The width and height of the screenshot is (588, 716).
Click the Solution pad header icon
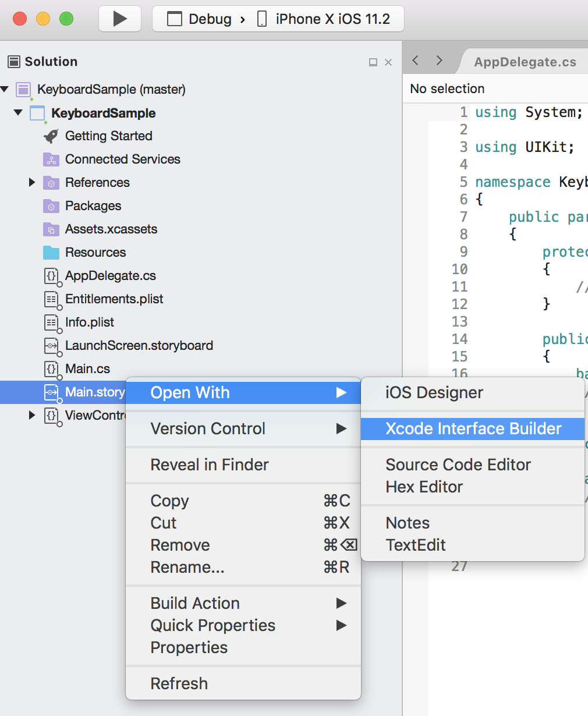pyautogui.click(x=13, y=61)
